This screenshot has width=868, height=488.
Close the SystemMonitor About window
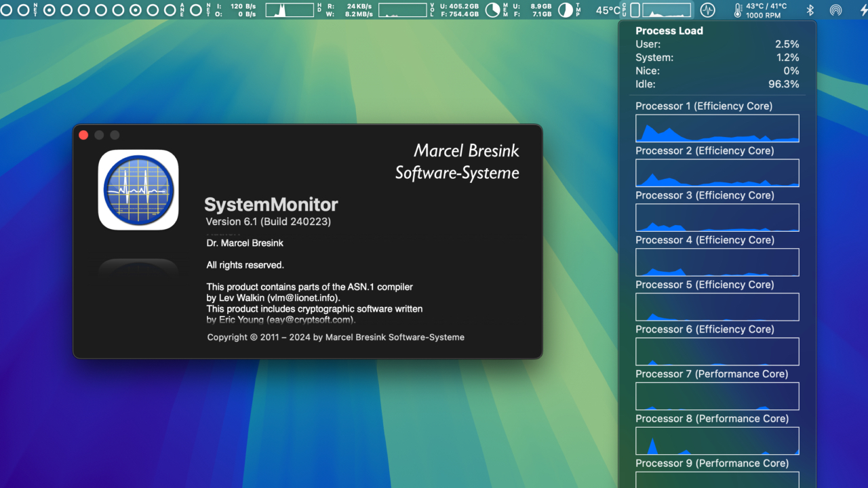(x=83, y=135)
